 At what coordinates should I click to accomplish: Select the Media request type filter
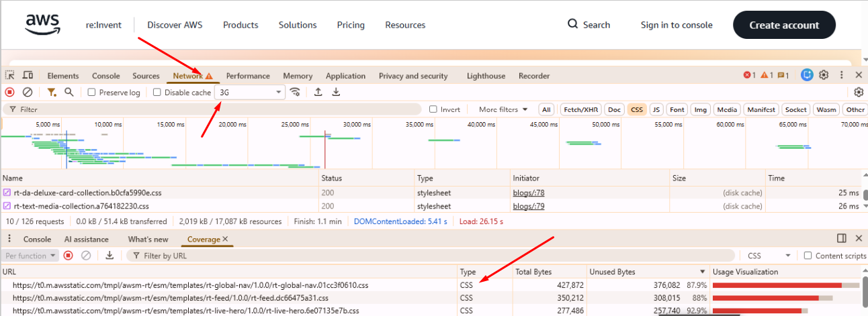click(727, 109)
